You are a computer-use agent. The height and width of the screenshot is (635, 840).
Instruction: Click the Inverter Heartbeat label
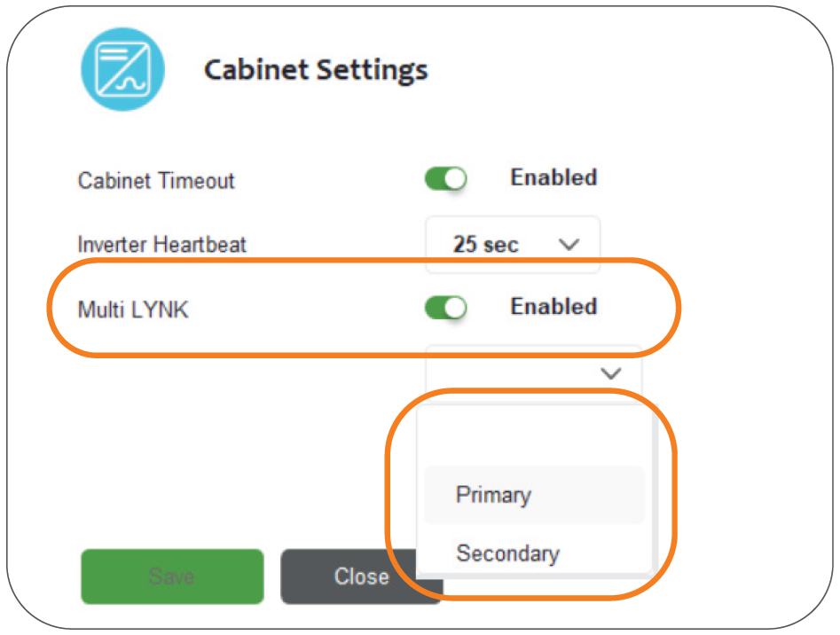162,244
